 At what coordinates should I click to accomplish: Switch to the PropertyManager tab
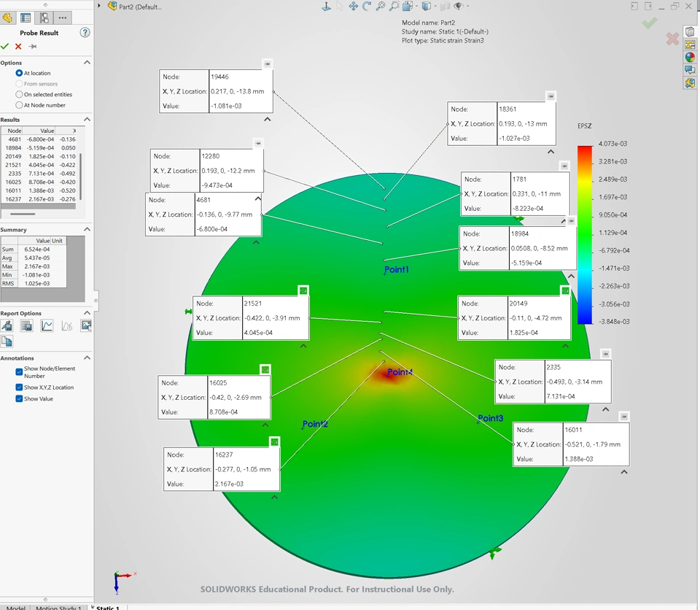click(x=26, y=18)
